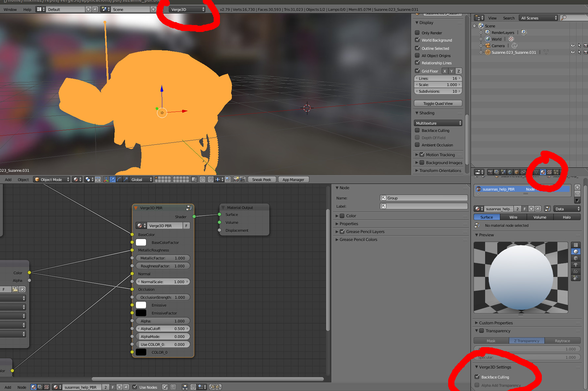Enable the Only Render checkbox

[x=417, y=33]
